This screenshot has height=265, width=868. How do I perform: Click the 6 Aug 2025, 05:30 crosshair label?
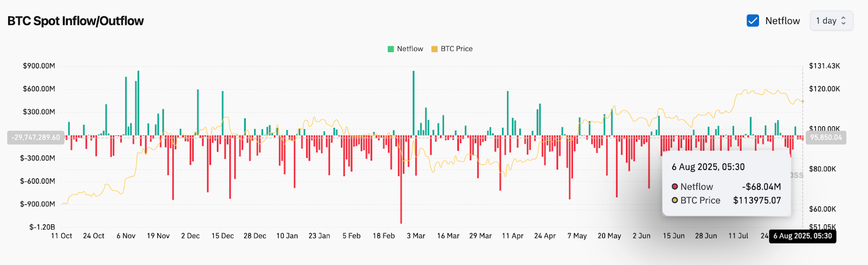[802, 236]
